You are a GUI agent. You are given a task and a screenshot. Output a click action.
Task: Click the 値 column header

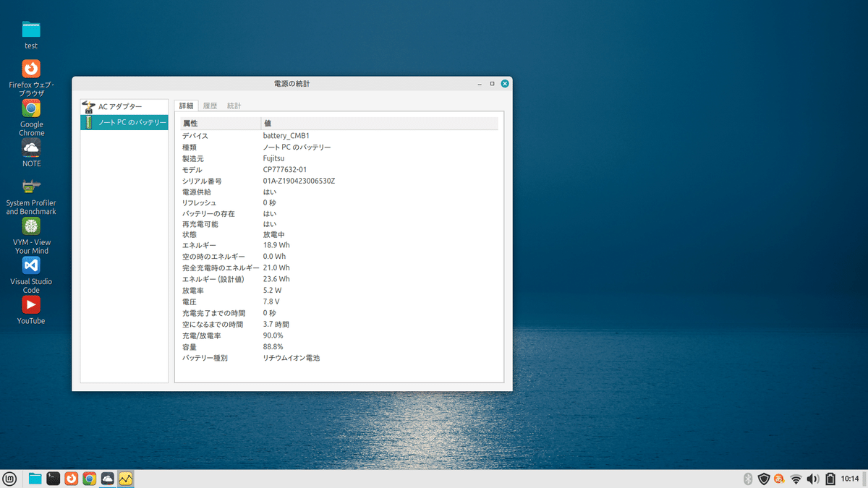point(380,124)
